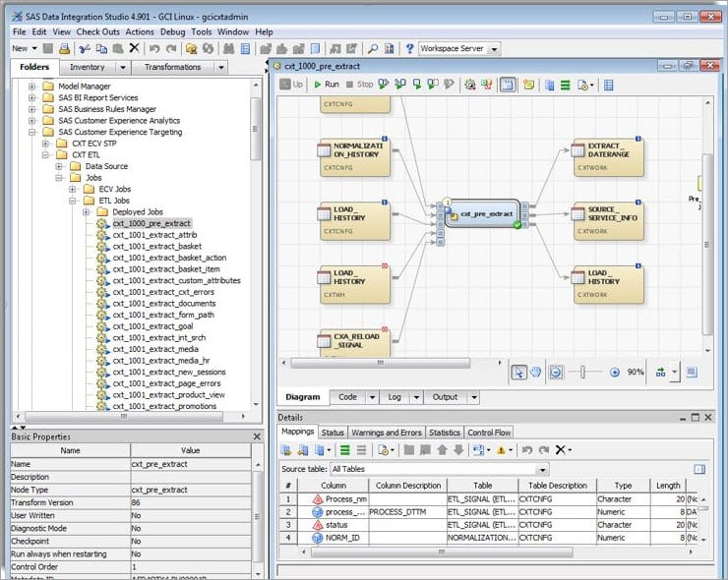Select the pointer selection tool below diagram
The height and width of the screenshot is (580, 728).
pyautogui.click(x=518, y=373)
